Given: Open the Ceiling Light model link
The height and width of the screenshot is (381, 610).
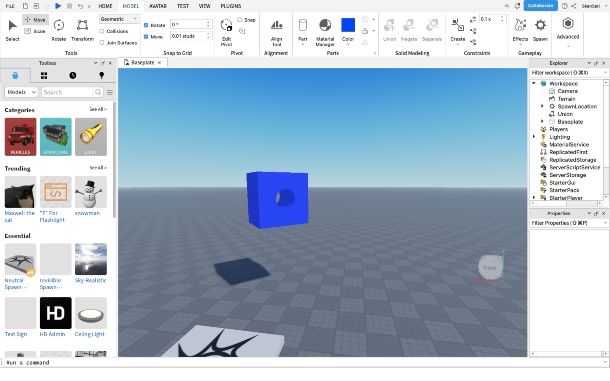Looking at the screenshot, I should [90, 334].
